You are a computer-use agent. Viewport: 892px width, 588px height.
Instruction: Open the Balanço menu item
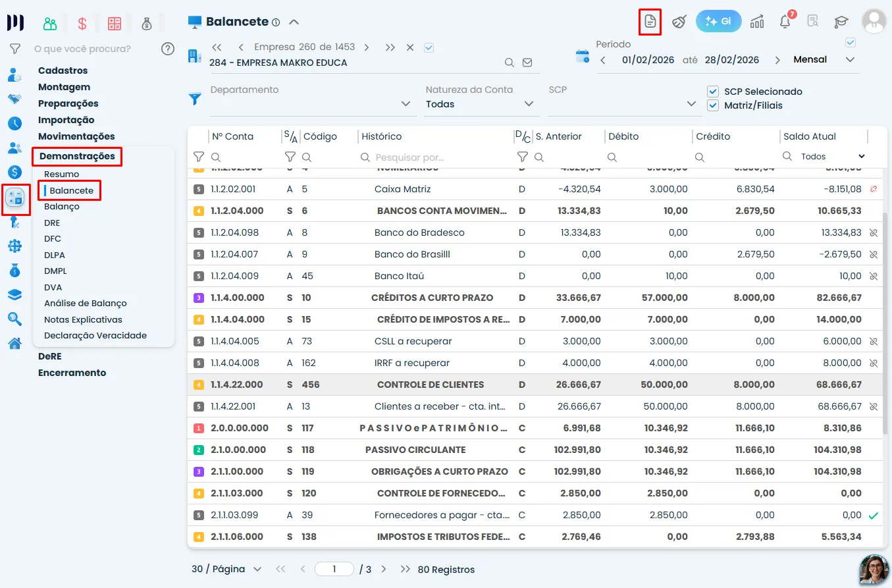click(x=62, y=207)
